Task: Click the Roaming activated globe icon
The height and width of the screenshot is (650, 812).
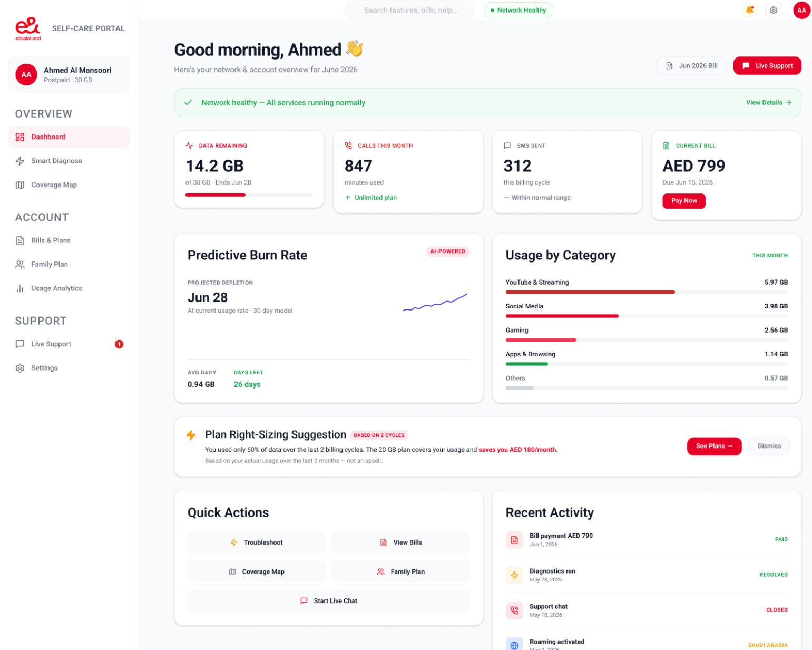Action: click(x=514, y=644)
